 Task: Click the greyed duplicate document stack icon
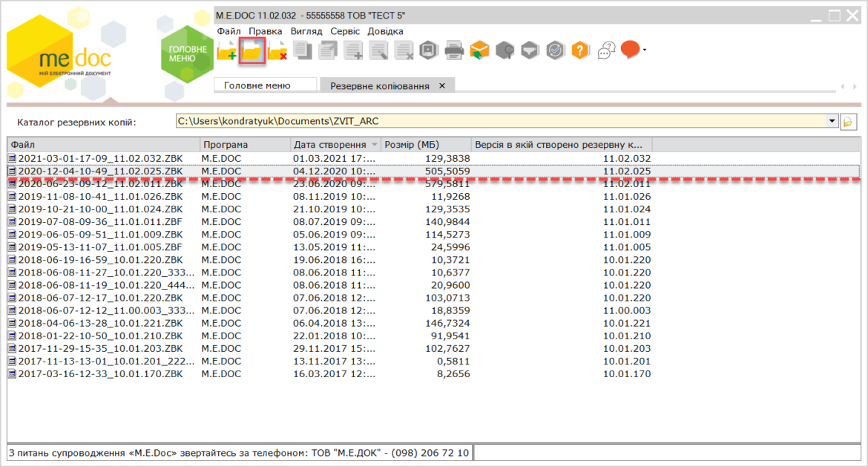[x=328, y=51]
